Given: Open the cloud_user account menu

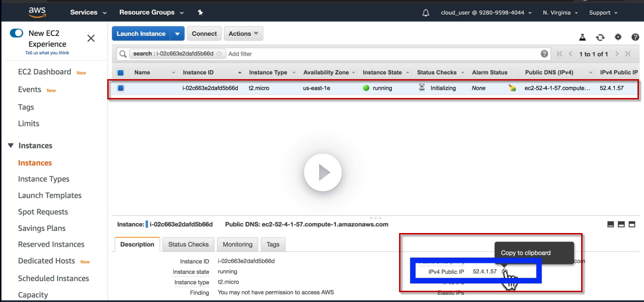Looking at the screenshot, I should (486, 13).
